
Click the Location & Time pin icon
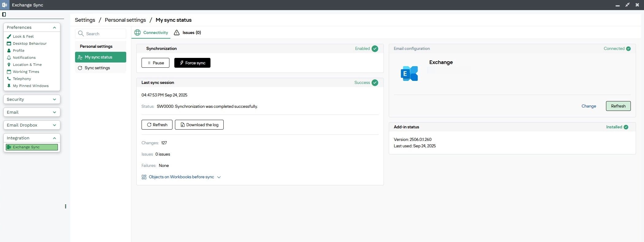tap(9, 65)
